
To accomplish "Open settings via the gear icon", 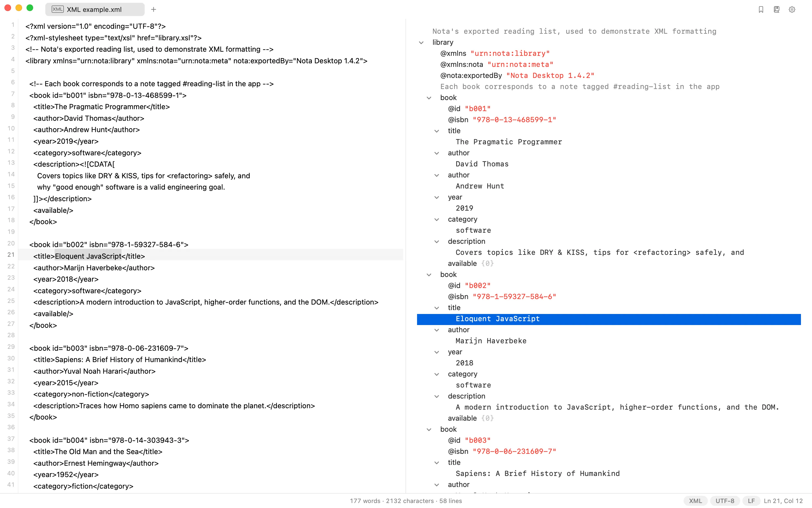I will 792,9.
